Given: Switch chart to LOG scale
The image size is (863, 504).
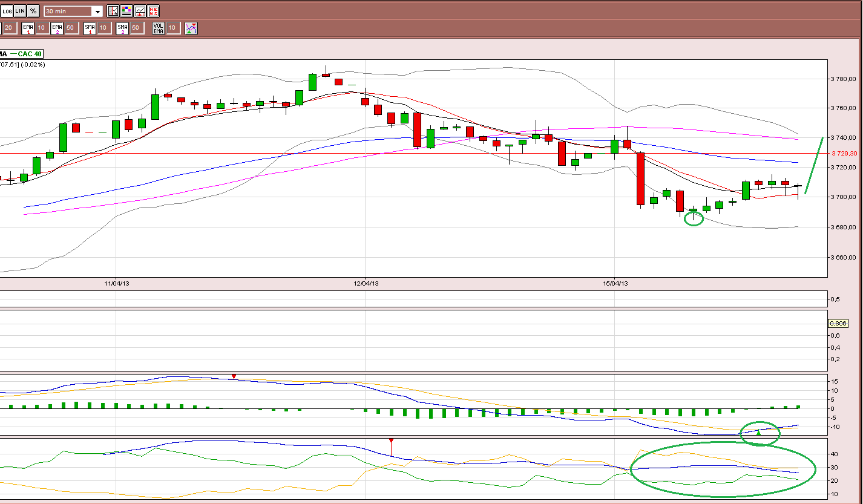Looking at the screenshot, I should (6, 11).
